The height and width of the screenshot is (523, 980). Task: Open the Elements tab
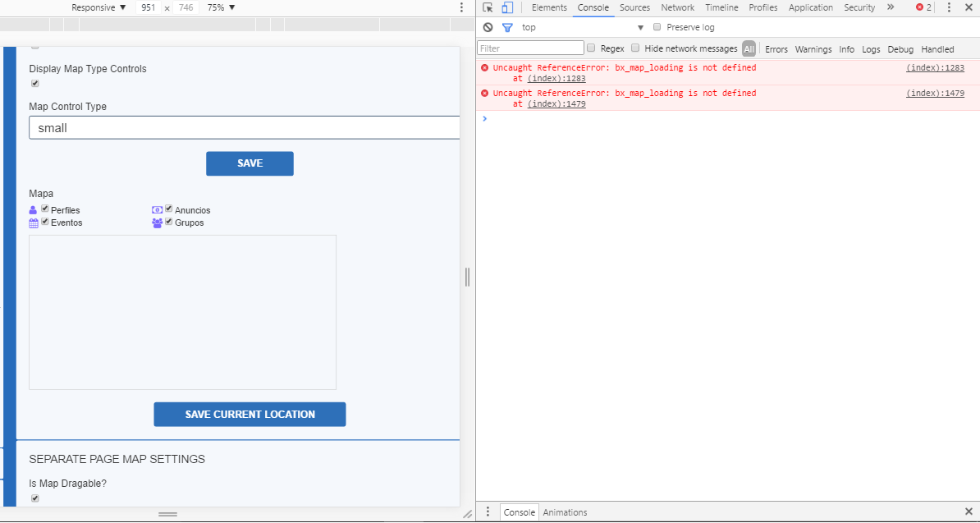549,7
